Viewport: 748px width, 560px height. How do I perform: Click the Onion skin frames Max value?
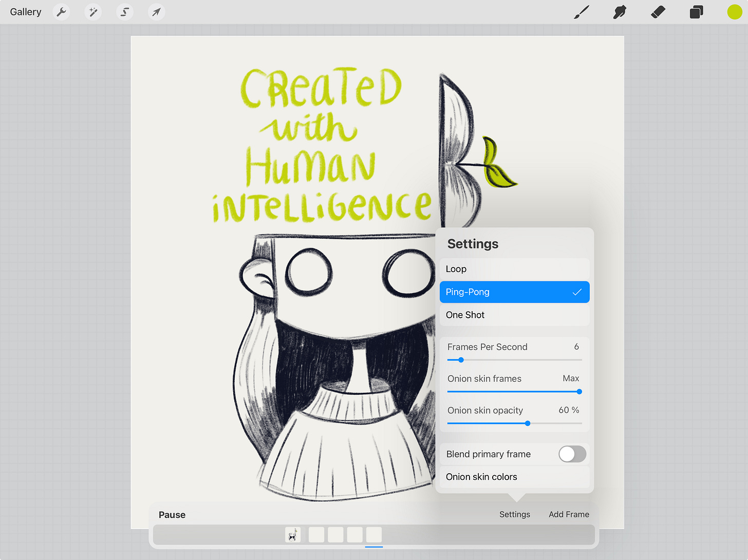tap(571, 378)
